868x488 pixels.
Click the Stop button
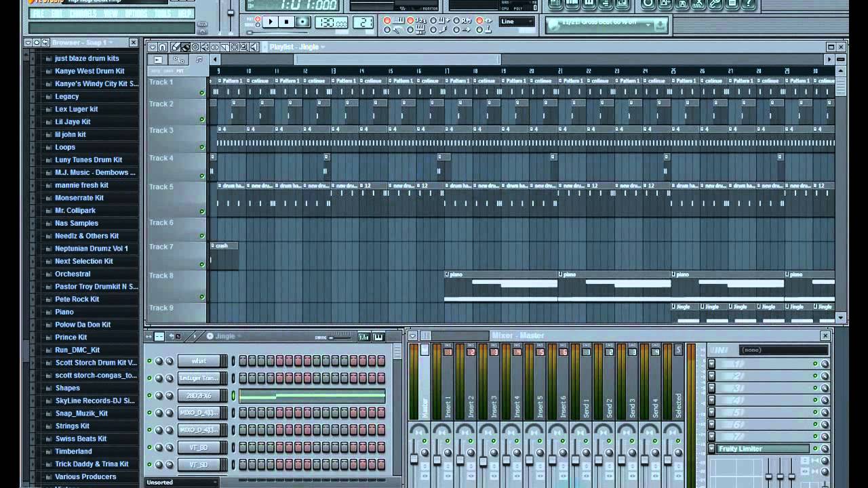tap(286, 22)
